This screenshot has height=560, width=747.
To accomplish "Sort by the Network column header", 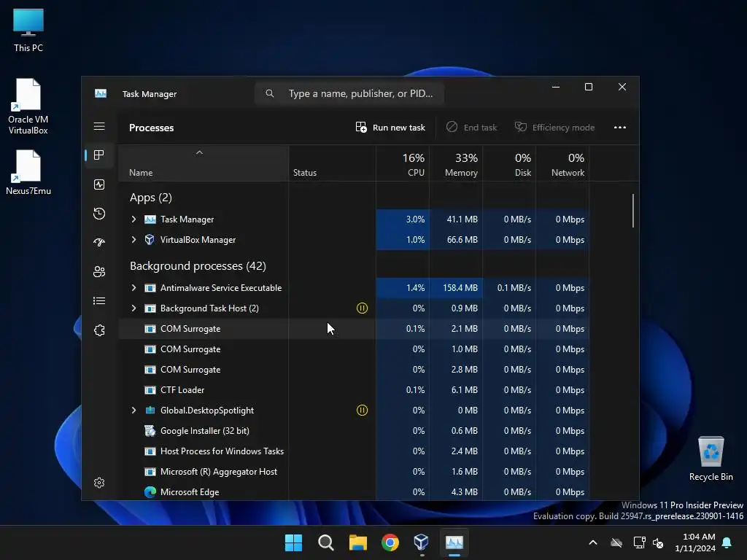I will point(562,164).
